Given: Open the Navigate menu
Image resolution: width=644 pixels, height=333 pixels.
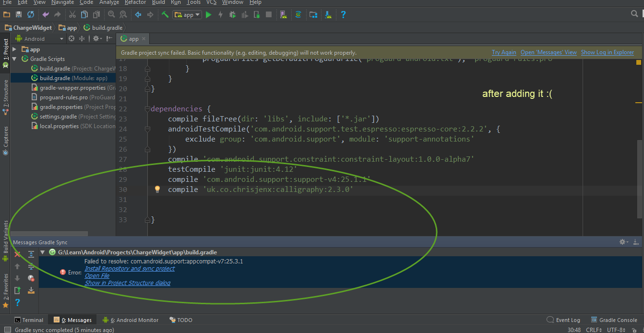Looking at the screenshot, I should [63, 2].
